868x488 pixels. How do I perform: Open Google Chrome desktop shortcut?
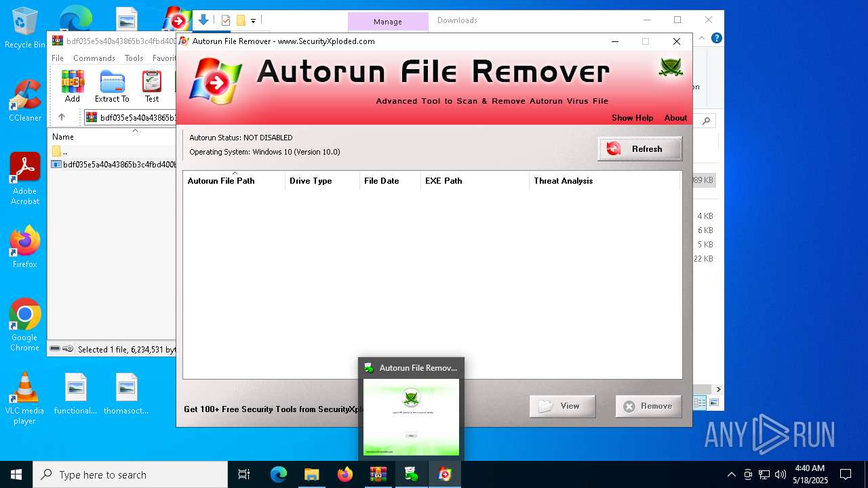point(24,325)
